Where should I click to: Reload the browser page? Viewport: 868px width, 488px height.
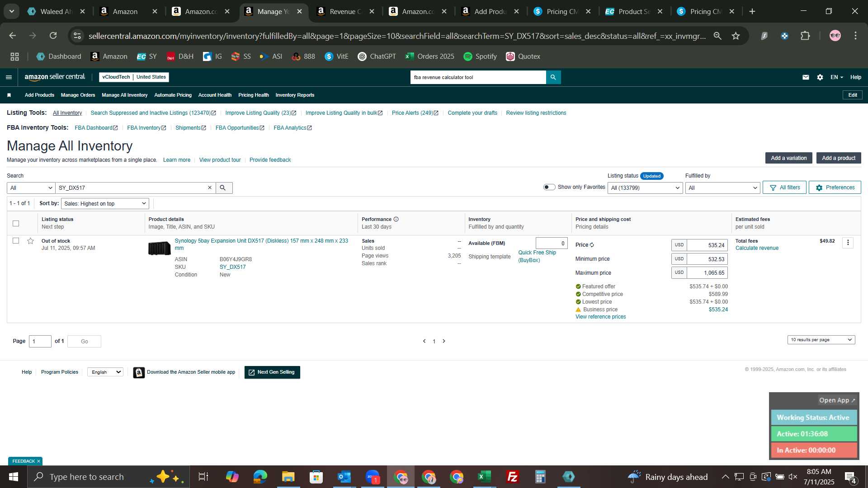pyautogui.click(x=53, y=36)
